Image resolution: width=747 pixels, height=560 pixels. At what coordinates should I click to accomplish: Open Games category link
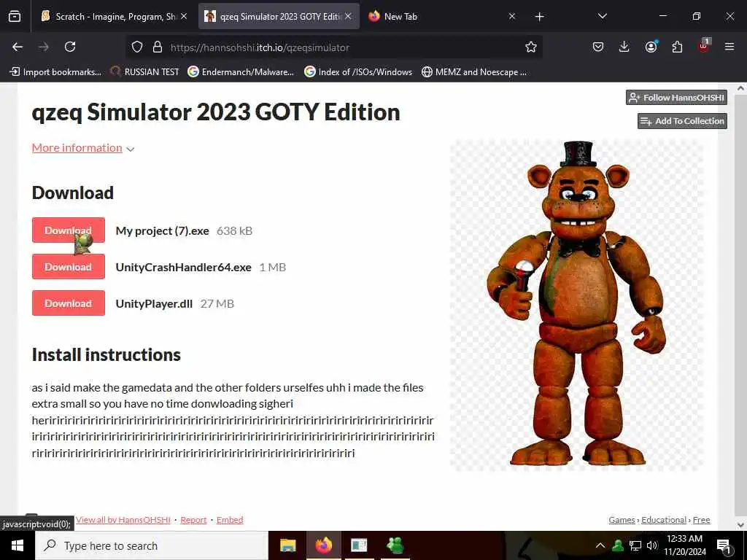(x=622, y=519)
